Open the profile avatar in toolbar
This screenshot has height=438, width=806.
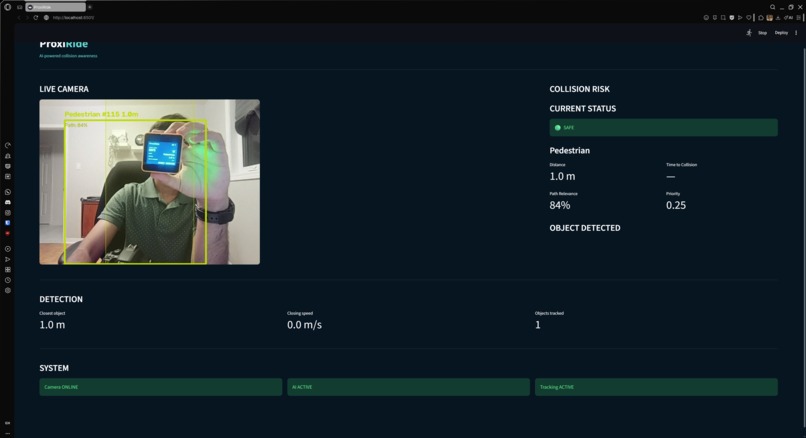(770, 17)
